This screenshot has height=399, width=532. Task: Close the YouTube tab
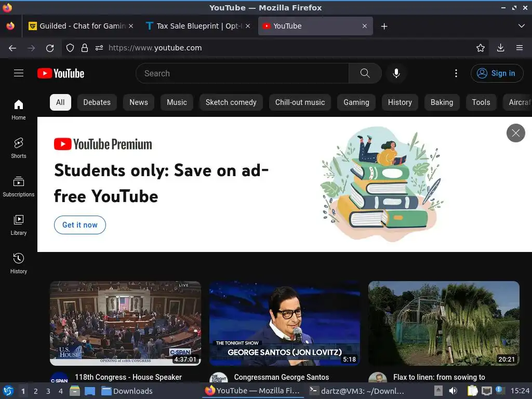(x=365, y=26)
